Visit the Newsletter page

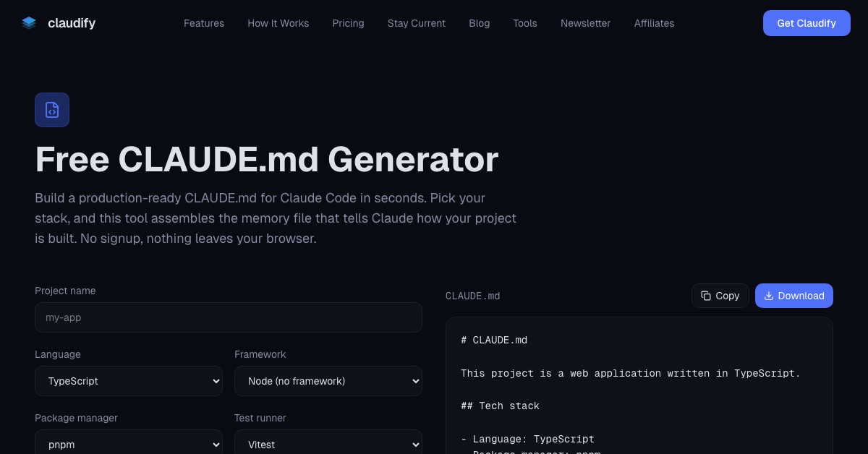pos(586,23)
